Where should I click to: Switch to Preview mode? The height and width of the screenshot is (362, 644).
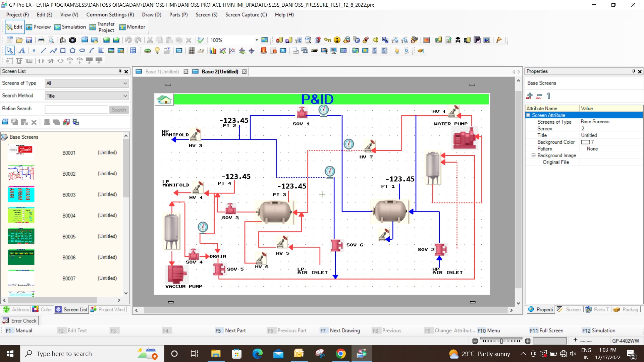click(39, 27)
